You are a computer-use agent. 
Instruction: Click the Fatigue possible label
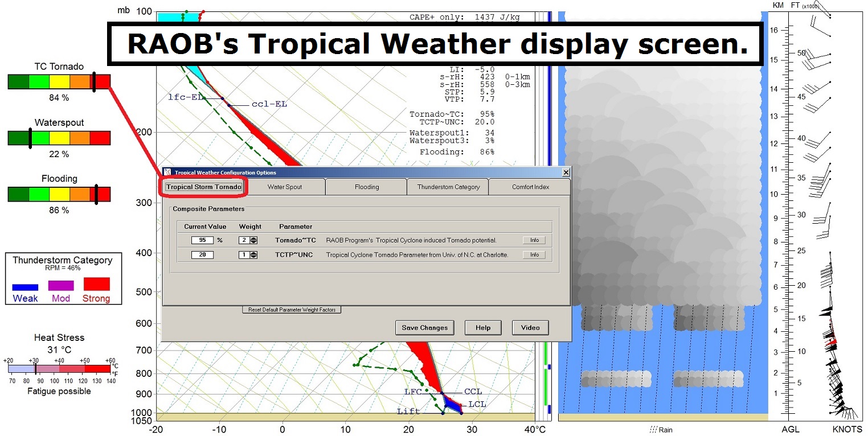pyautogui.click(x=59, y=391)
